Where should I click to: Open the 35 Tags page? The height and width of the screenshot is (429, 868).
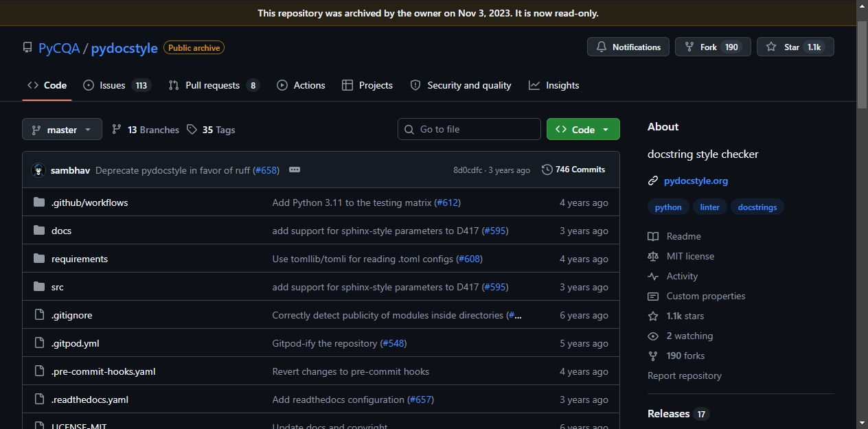click(211, 130)
